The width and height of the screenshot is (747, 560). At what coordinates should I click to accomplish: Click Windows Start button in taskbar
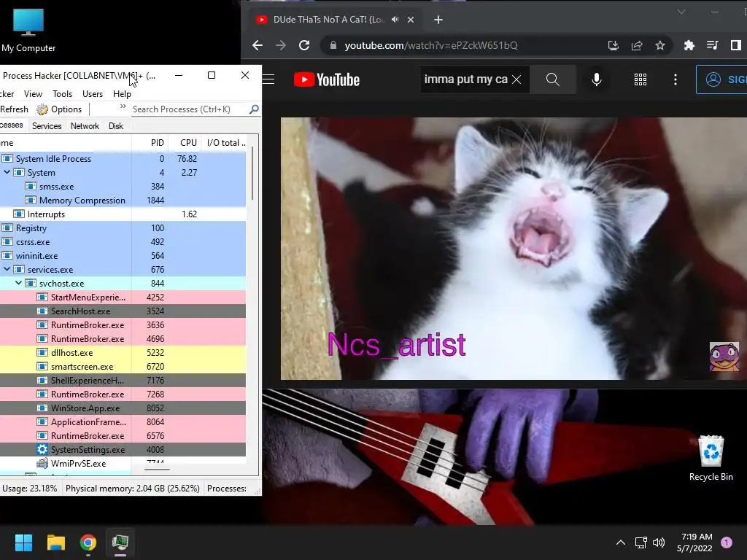point(23,542)
